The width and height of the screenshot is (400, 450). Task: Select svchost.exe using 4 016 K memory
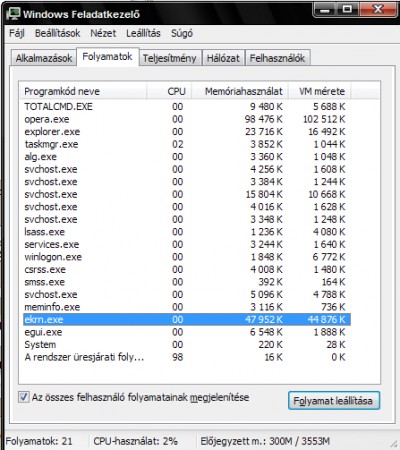tap(187, 207)
